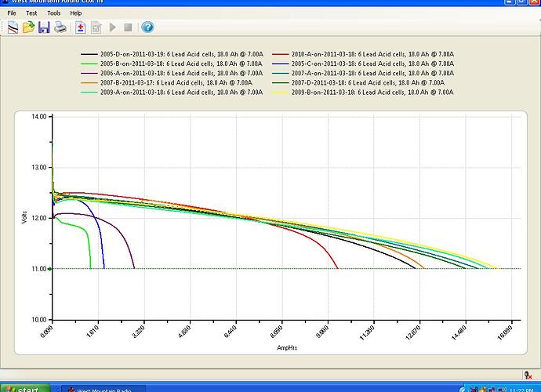Click the Play start test button
This screenshot has height=392, width=541.
tap(112, 27)
